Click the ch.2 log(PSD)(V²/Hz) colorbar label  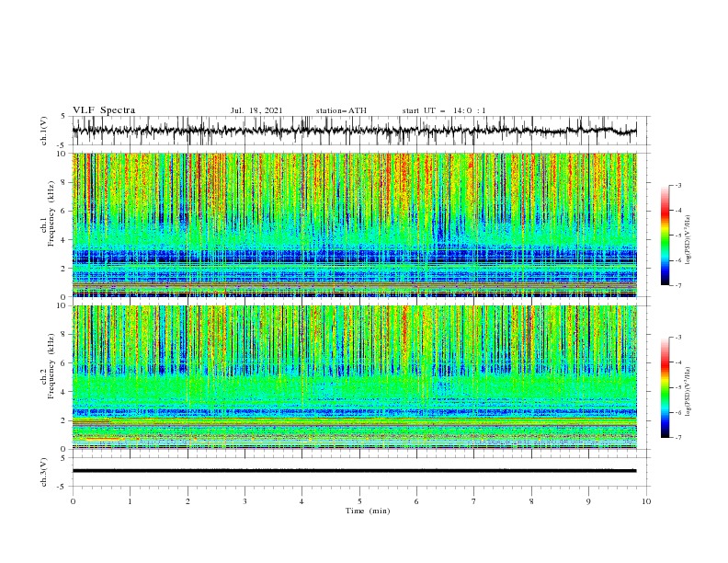688,392
